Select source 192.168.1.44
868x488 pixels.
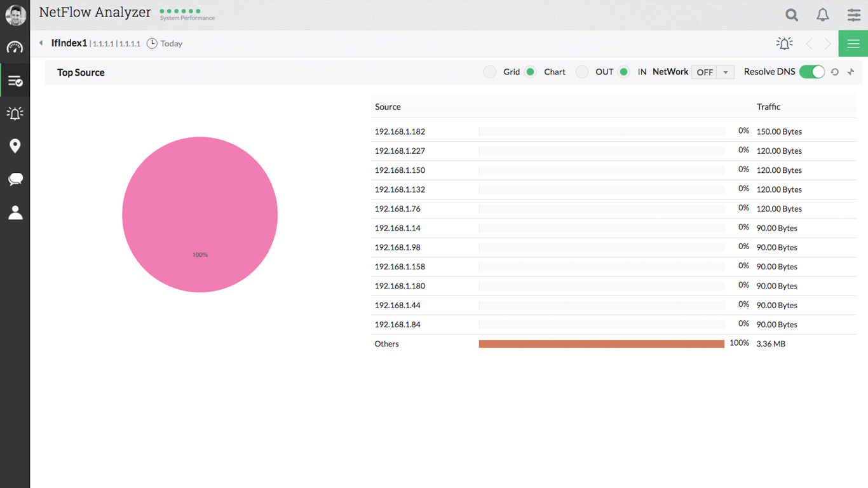click(x=398, y=305)
